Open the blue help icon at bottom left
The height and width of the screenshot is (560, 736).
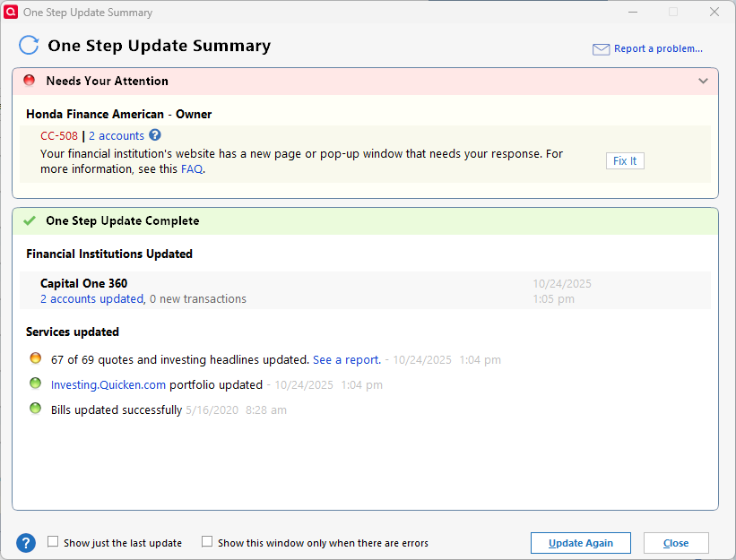tap(26, 543)
